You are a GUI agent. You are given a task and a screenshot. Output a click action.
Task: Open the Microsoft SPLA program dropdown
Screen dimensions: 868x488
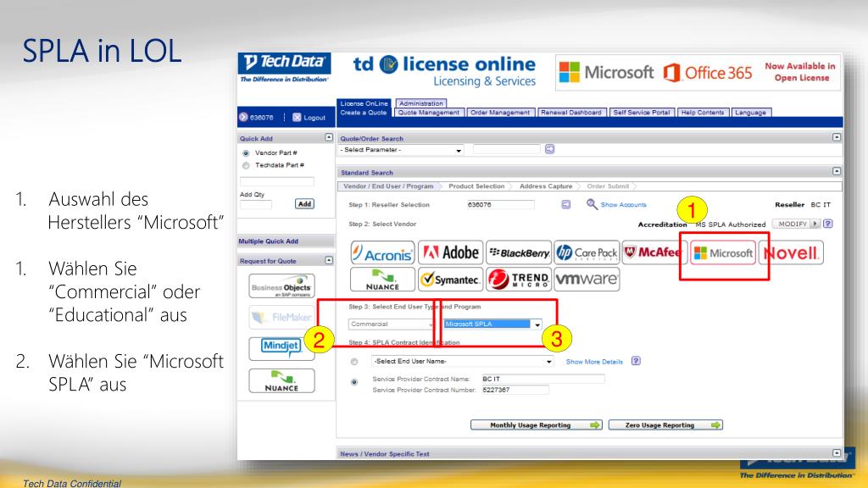click(492, 324)
